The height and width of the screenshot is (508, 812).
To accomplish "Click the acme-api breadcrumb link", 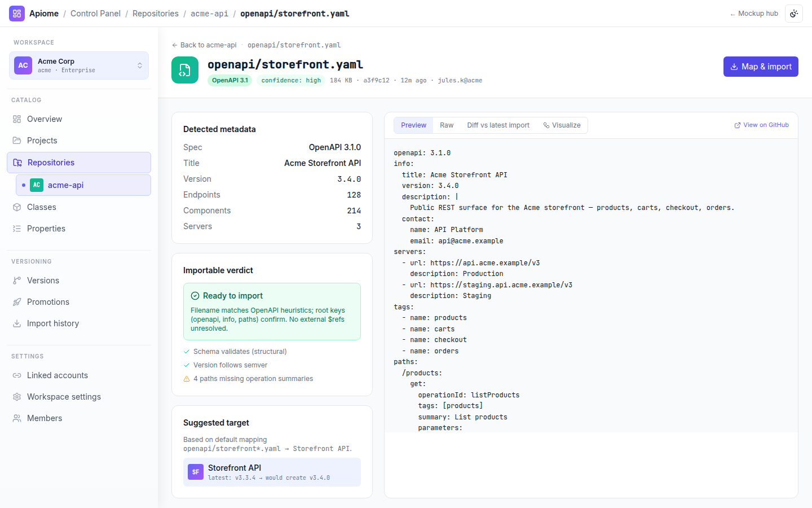I will point(209,14).
